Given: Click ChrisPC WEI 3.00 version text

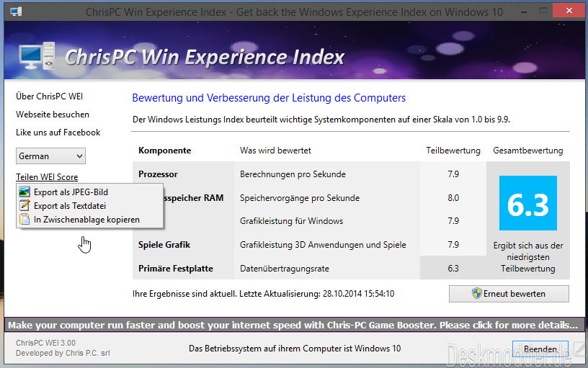Looking at the screenshot, I should (45, 343).
